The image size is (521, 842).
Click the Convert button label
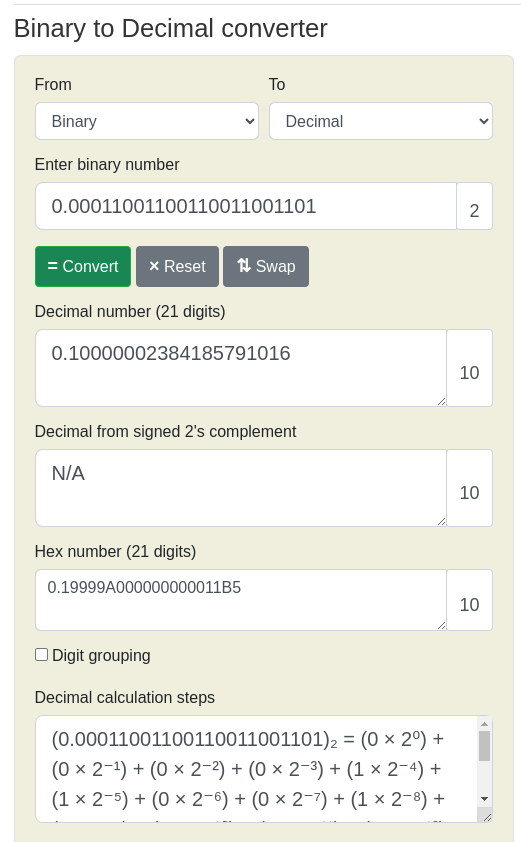click(90, 266)
